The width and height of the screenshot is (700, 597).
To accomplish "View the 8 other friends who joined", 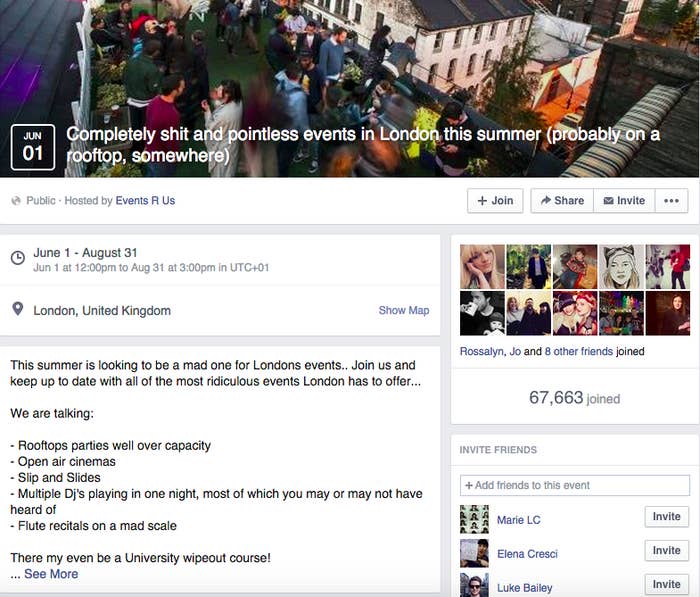I will pos(579,351).
